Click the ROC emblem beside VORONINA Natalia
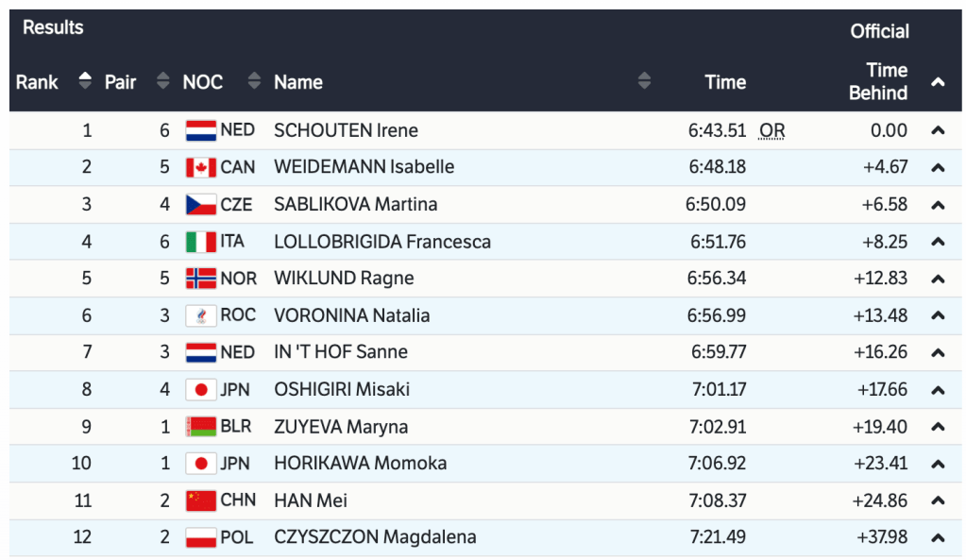Image resolution: width=966 pixels, height=560 pixels. coord(201,315)
